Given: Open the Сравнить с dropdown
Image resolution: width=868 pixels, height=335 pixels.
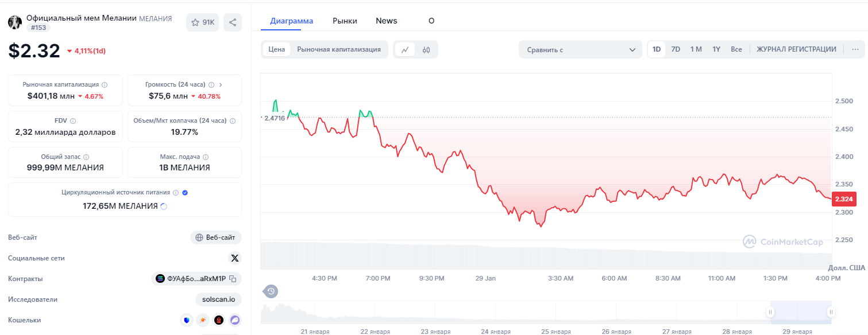Looking at the screenshot, I should [580, 49].
